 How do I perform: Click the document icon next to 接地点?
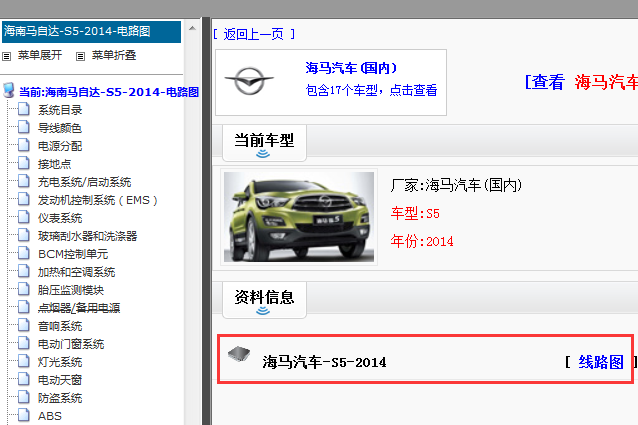(24, 163)
